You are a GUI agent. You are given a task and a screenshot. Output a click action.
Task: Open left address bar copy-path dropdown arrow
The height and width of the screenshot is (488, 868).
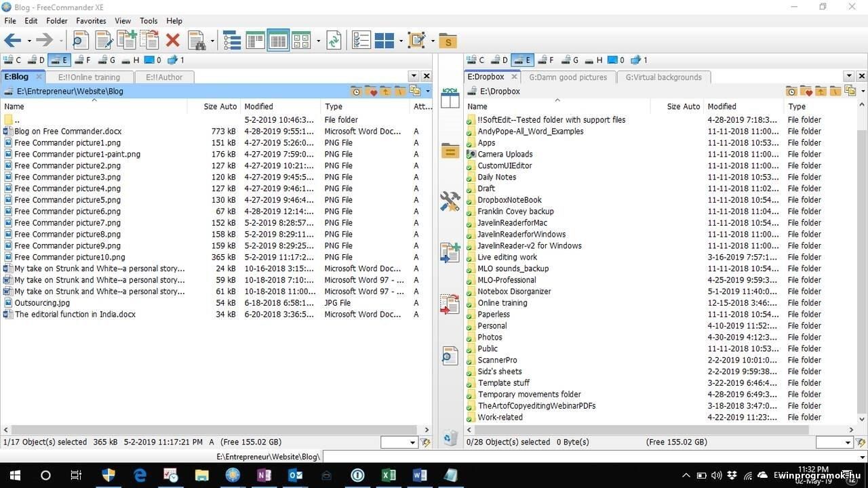[427, 91]
